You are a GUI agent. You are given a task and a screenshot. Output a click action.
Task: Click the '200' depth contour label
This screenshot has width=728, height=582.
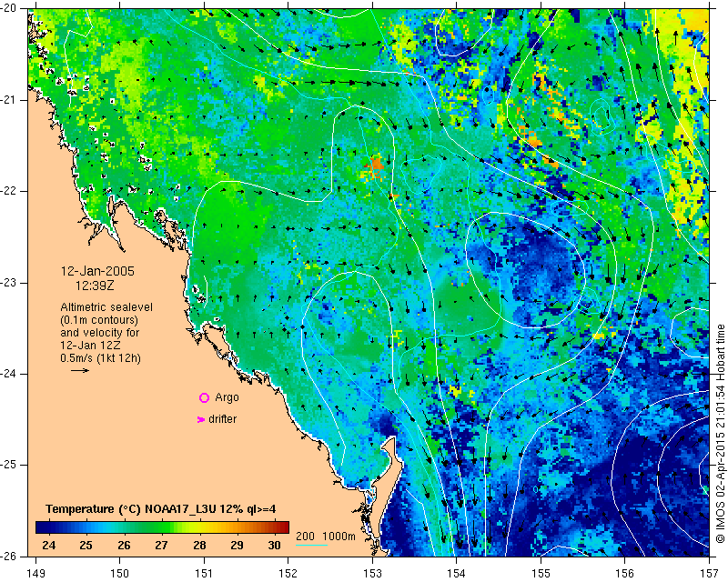click(305, 536)
